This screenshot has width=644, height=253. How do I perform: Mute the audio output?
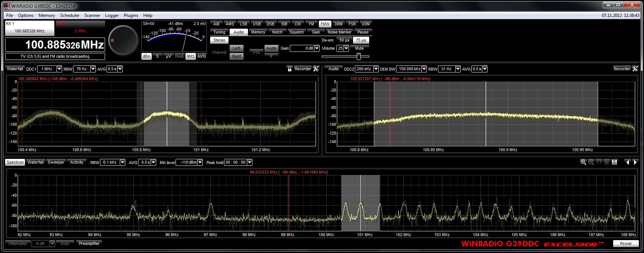click(x=359, y=48)
